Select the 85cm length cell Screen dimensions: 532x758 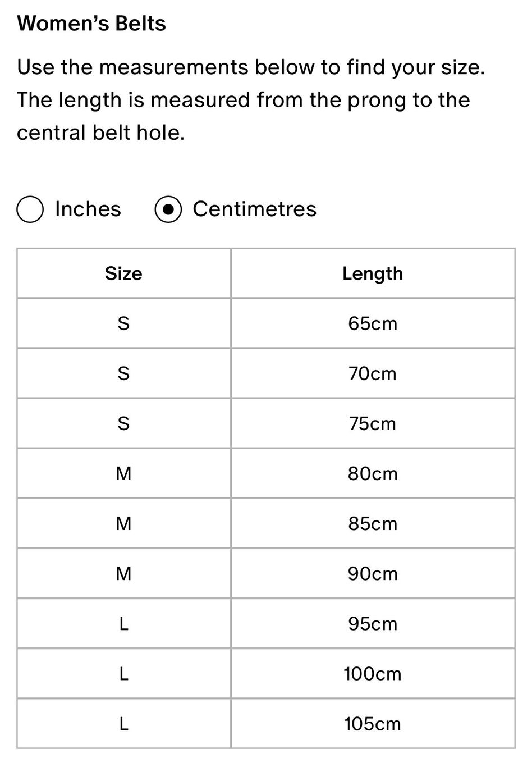[x=373, y=523]
